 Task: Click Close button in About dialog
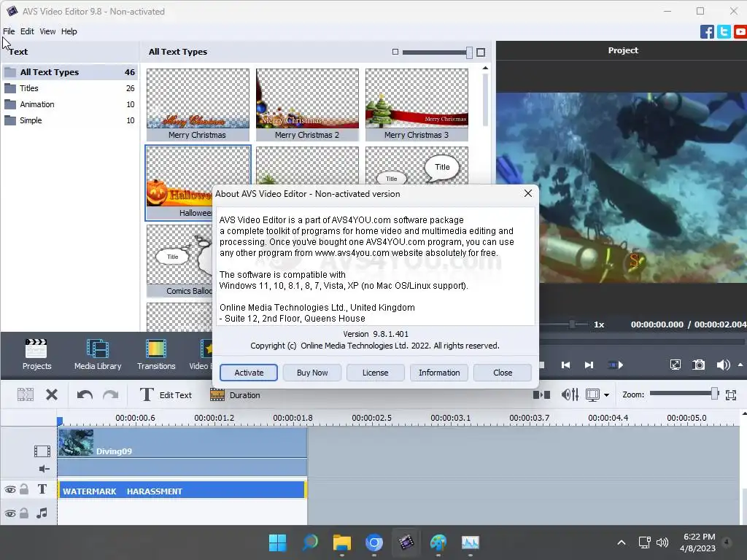[x=503, y=373]
